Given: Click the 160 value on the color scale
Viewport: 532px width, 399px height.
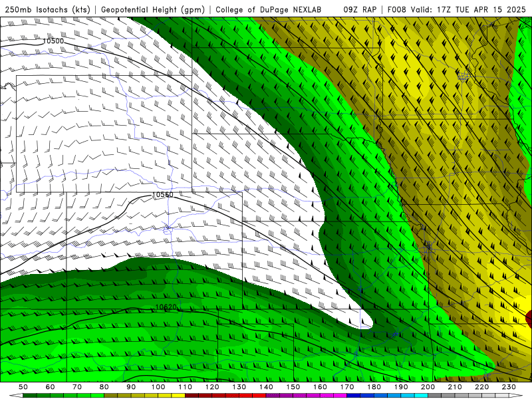Looking at the screenshot, I should [321, 387].
